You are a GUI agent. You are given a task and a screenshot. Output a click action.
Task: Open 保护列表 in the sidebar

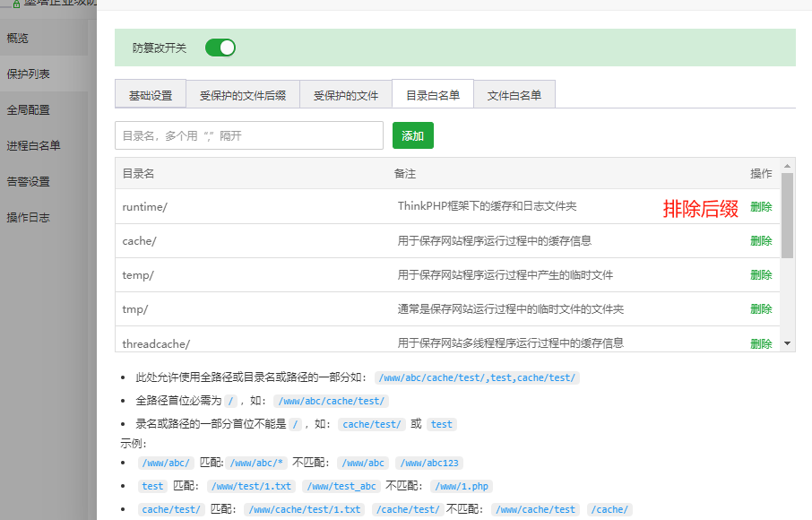(x=44, y=74)
